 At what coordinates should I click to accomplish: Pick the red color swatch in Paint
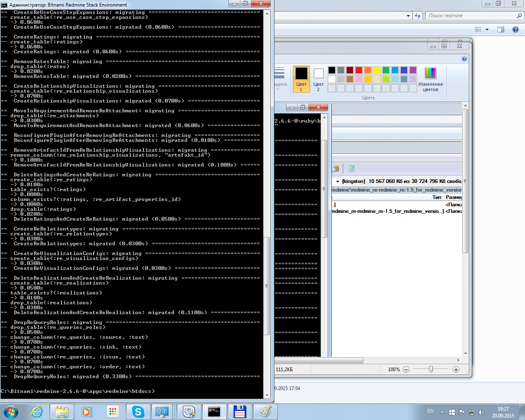(358, 70)
